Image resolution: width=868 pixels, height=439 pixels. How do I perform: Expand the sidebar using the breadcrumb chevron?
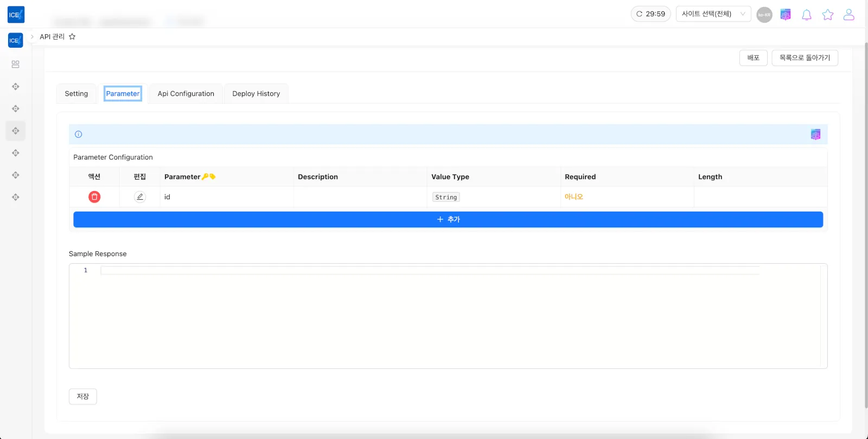32,37
